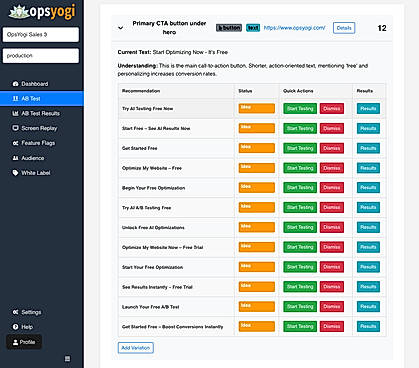This screenshot has width=419, height=368.
Task: Open the production environment selector
Action: [x=41, y=56]
